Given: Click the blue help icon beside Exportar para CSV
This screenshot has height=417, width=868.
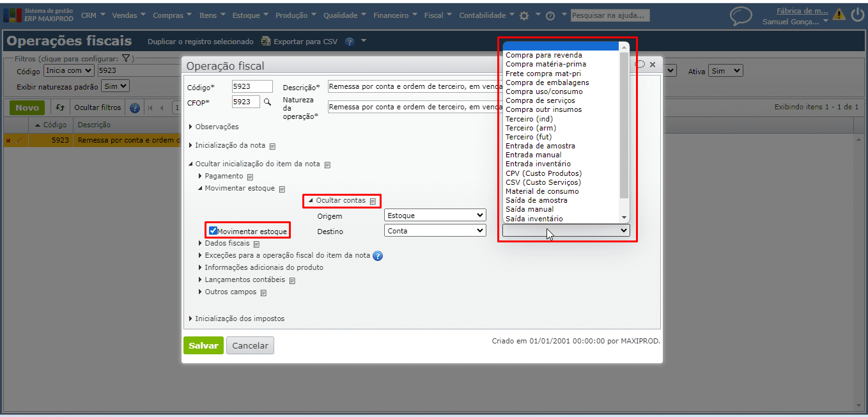Looking at the screenshot, I should pyautogui.click(x=350, y=42).
